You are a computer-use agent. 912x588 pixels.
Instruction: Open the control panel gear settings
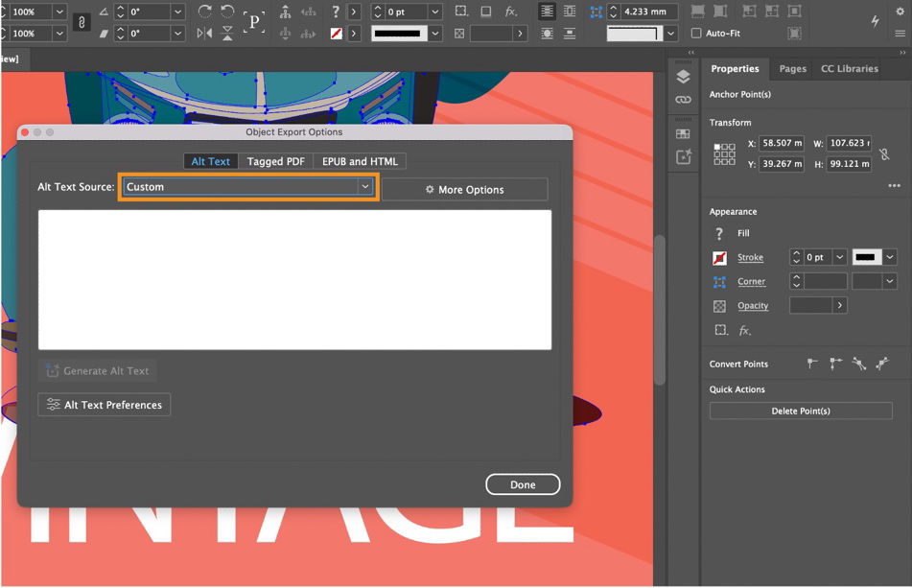tap(900, 12)
